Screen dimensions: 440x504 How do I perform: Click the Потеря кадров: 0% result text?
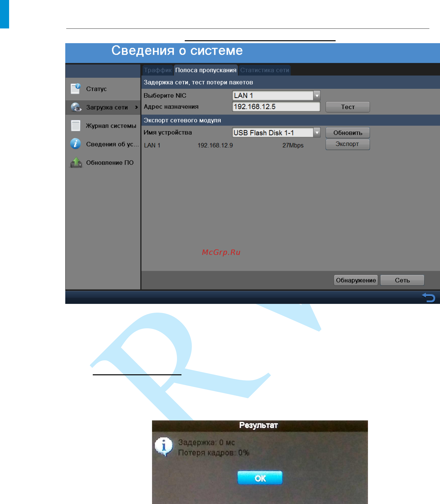(x=214, y=453)
